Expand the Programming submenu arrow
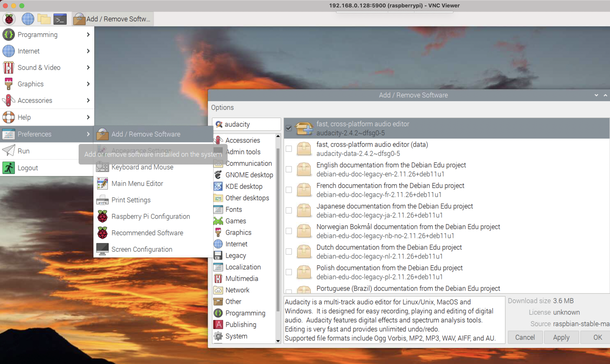Screen dimensions: 610x364 [x=88, y=35]
